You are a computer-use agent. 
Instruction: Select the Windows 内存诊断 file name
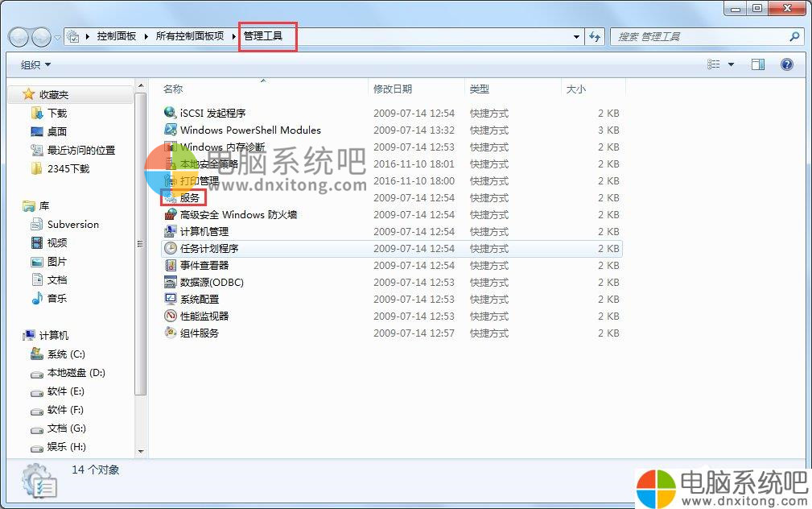223,147
